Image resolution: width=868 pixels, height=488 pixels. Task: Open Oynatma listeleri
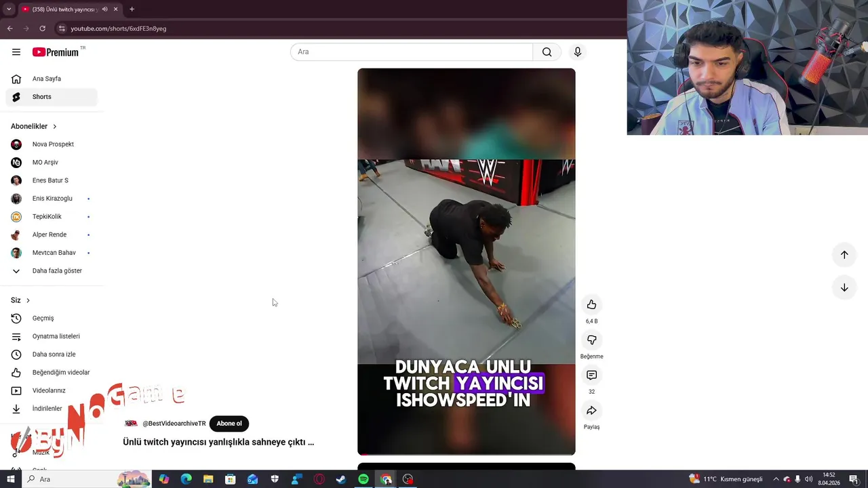[x=52, y=336]
